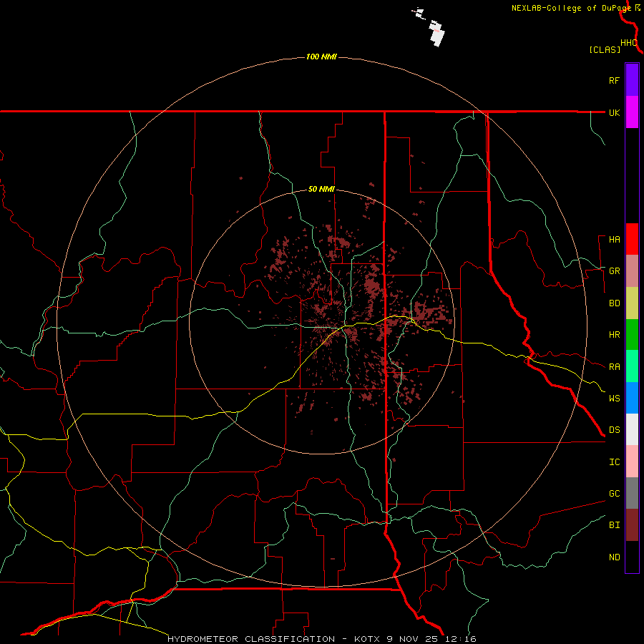Select the light pink IC legend swatch

click(x=632, y=462)
